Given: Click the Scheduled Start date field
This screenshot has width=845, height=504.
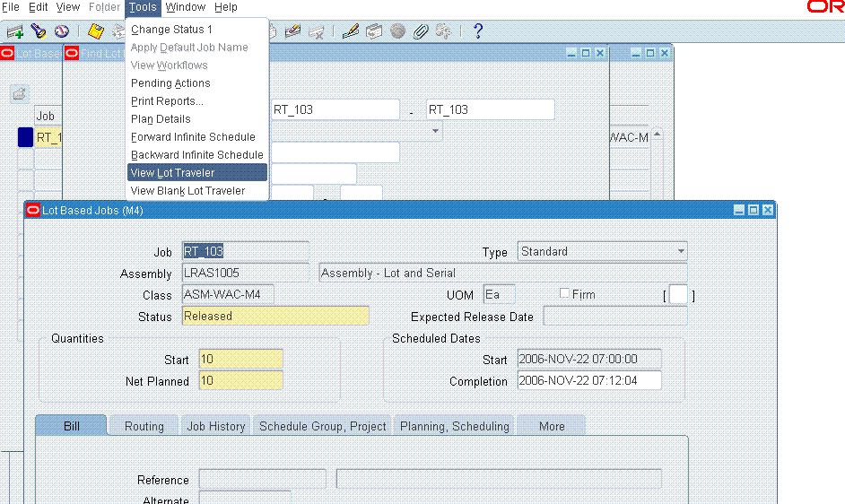Looking at the screenshot, I should tap(589, 359).
